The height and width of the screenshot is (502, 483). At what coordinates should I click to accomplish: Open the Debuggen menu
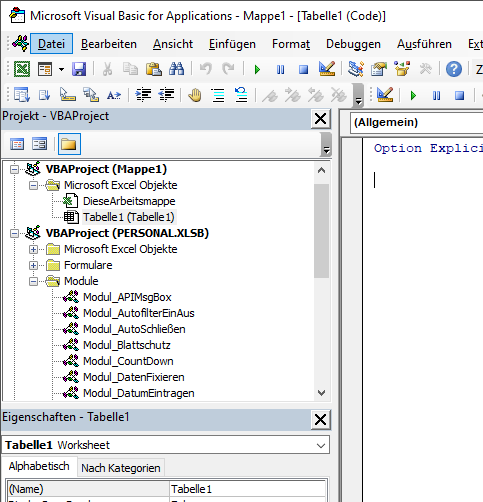(353, 44)
